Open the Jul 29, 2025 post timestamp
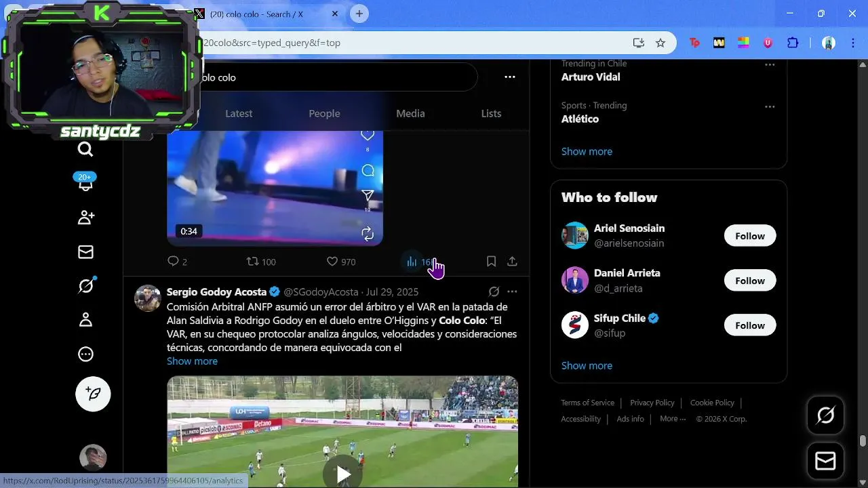Viewport: 868px width, 488px height. [392, 292]
